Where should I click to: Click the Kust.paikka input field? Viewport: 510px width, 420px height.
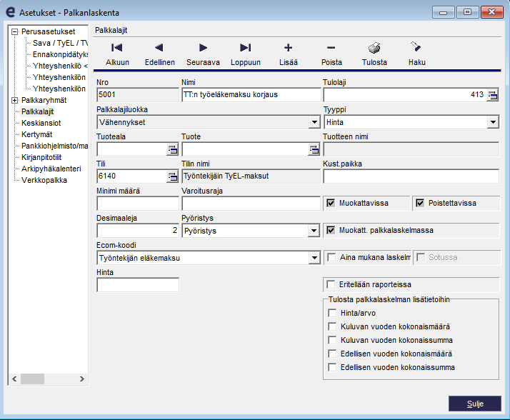(x=411, y=176)
